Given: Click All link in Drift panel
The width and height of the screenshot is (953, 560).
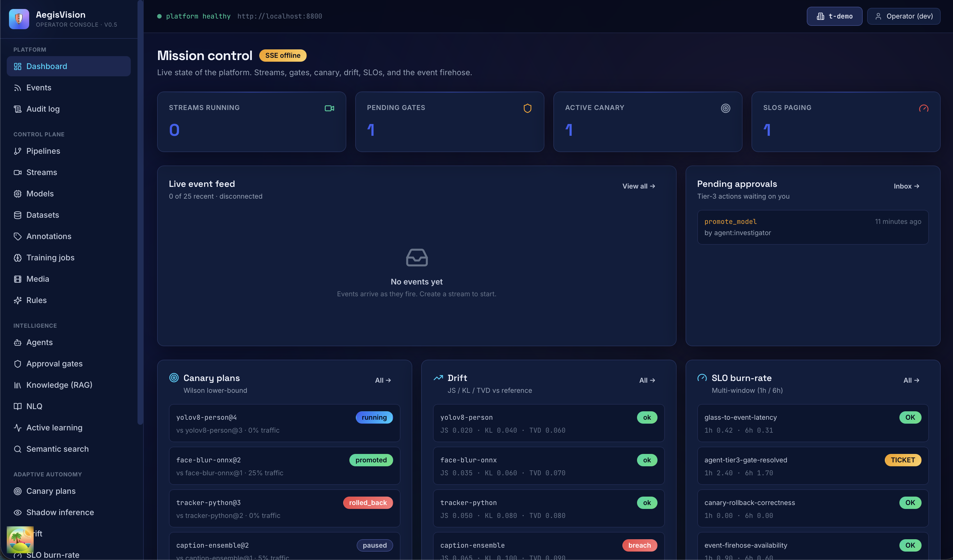Looking at the screenshot, I should [x=647, y=380].
